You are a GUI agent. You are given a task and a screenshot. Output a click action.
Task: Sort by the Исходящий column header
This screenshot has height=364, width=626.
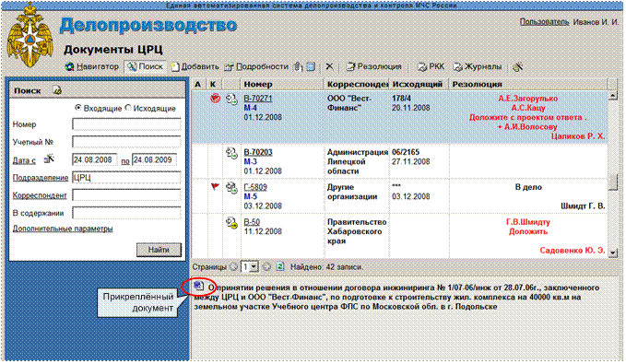click(419, 84)
